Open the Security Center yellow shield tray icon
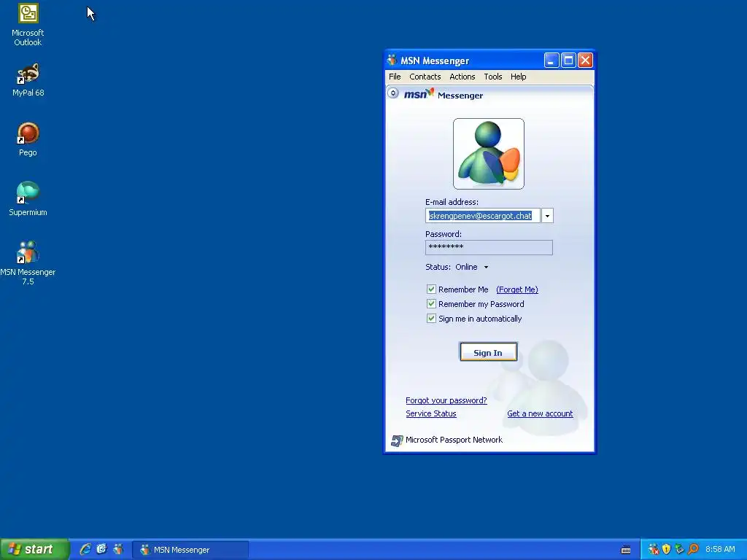Viewport: 747px width, 560px height. coord(667,549)
